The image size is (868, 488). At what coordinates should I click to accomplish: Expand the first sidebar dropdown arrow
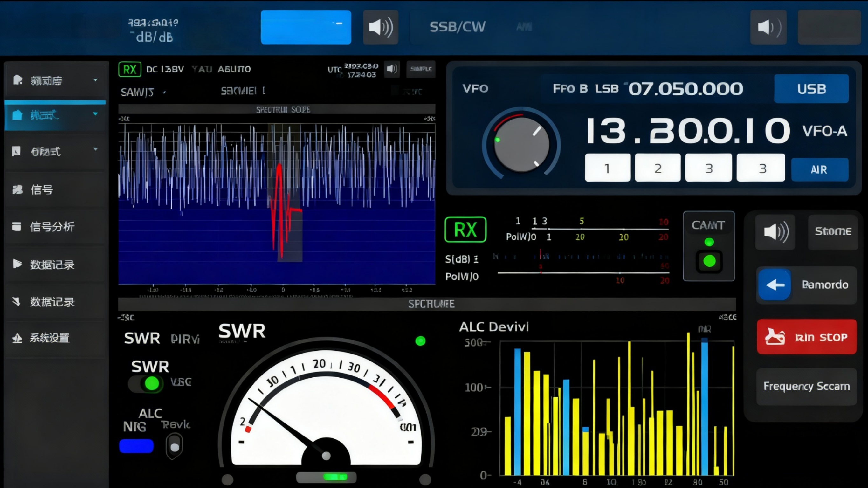click(x=95, y=80)
